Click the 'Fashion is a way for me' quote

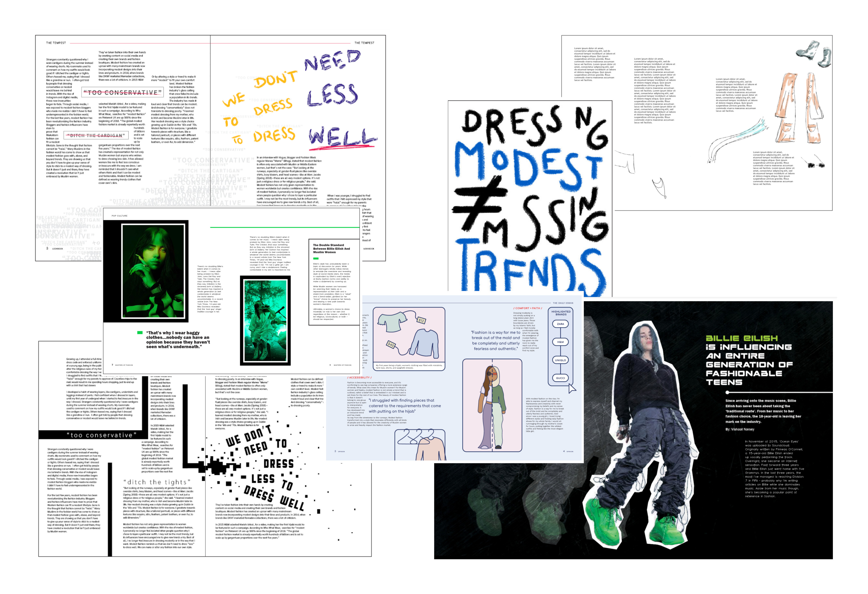click(496, 340)
